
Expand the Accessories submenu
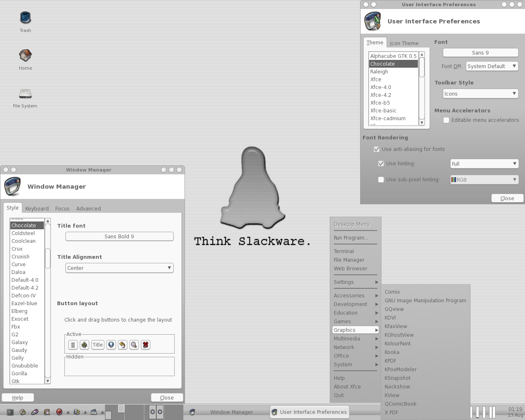tap(356, 296)
